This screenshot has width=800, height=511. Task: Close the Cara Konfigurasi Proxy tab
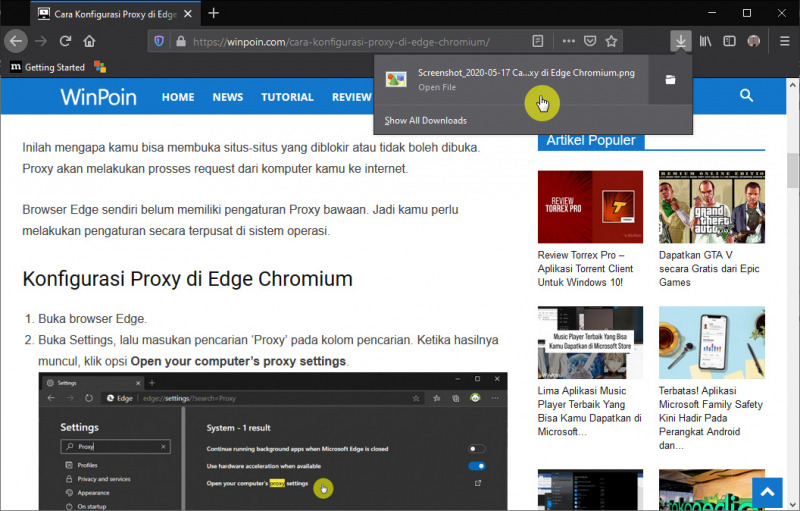pyautogui.click(x=188, y=14)
